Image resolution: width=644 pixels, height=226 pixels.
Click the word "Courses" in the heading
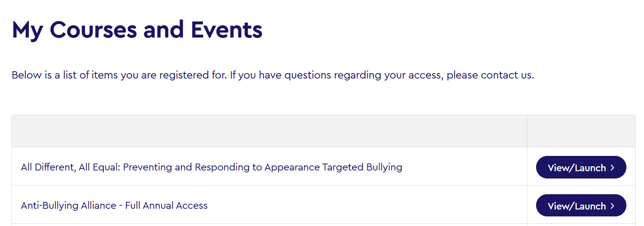[93, 30]
